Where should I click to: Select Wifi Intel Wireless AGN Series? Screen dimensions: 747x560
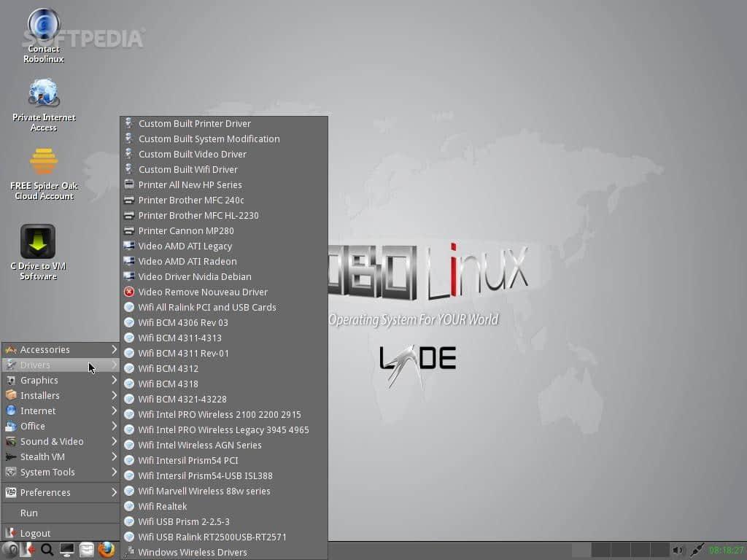pos(200,446)
